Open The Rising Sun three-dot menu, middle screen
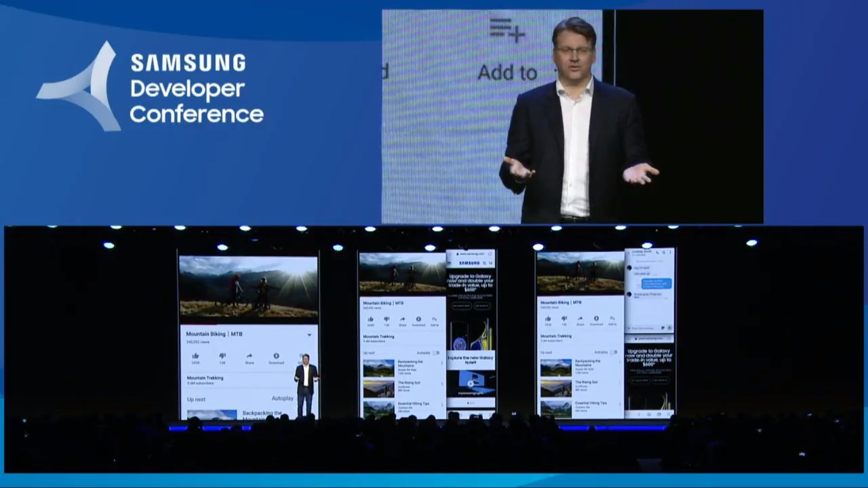The width and height of the screenshot is (868, 488). 442,383
